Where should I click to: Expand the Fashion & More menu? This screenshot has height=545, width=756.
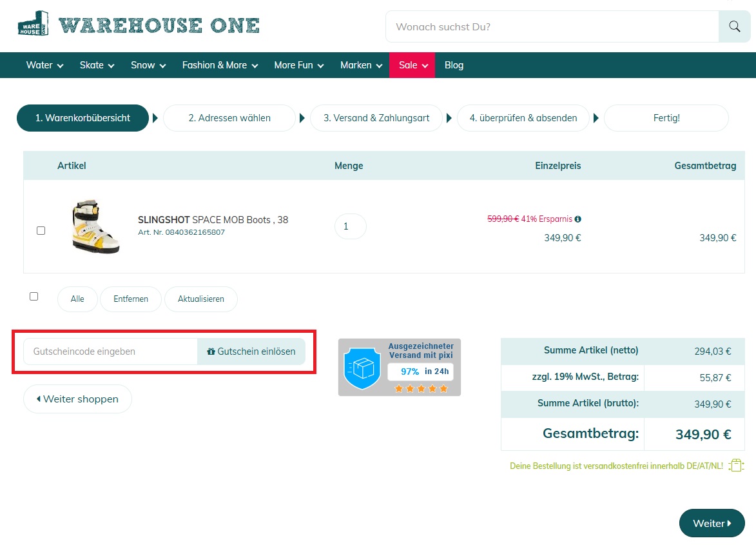tap(220, 65)
